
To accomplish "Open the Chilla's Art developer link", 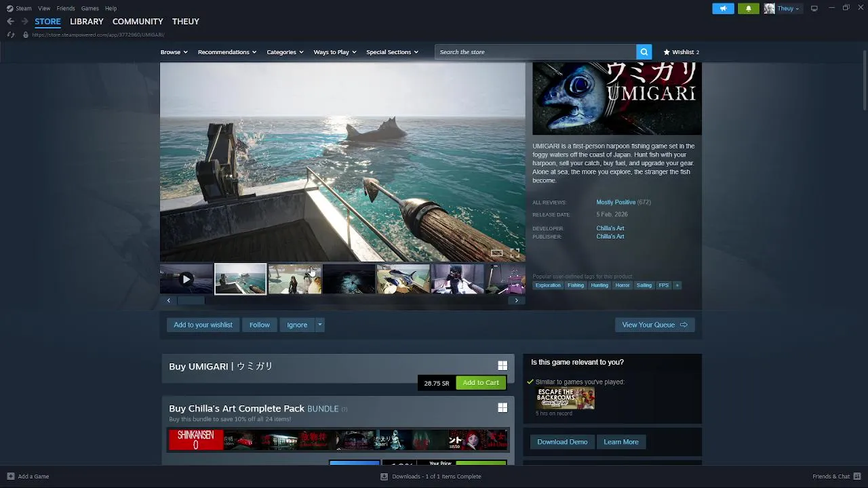I will [x=610, y=228].
